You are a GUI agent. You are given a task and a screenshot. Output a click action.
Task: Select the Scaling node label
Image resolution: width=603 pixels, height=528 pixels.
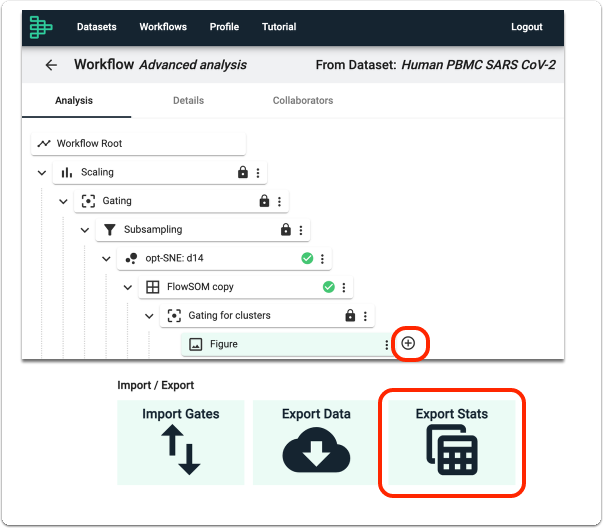tap(97, 172)
